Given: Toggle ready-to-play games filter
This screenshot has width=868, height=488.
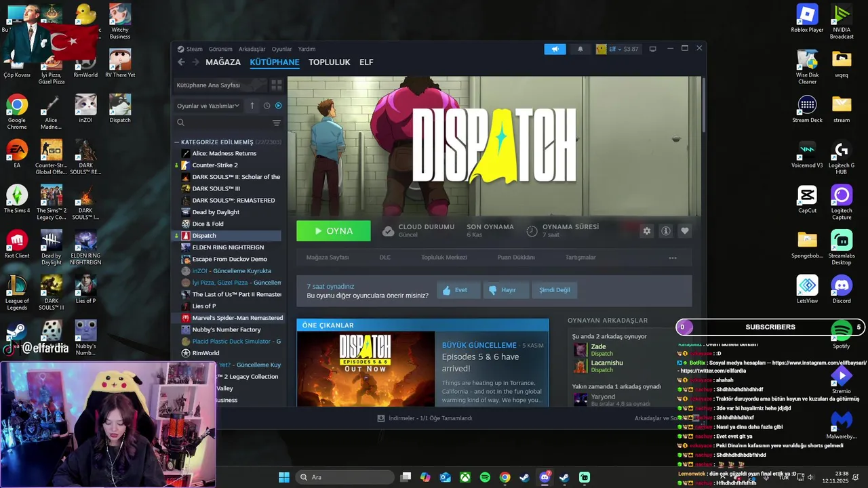Looking at the screenshot, I should pos(278,106).
